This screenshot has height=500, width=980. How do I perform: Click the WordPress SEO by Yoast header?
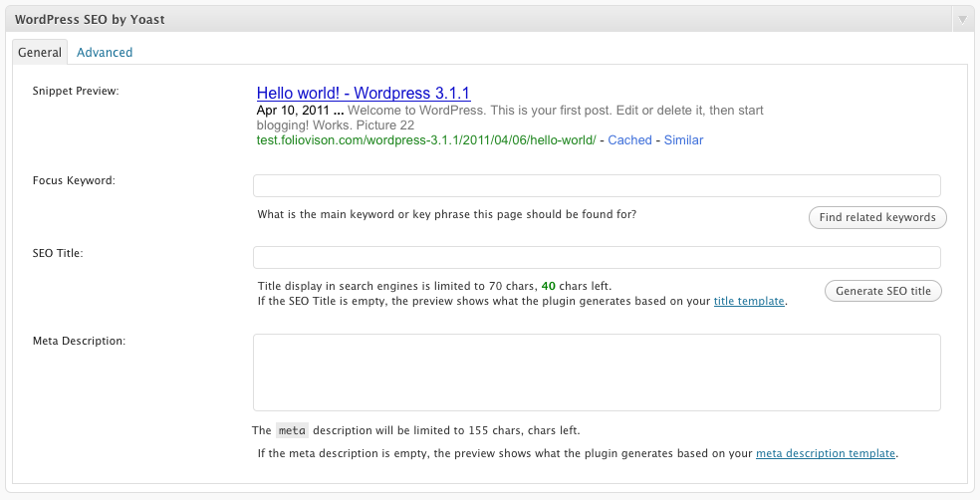[x=90, y=19]
